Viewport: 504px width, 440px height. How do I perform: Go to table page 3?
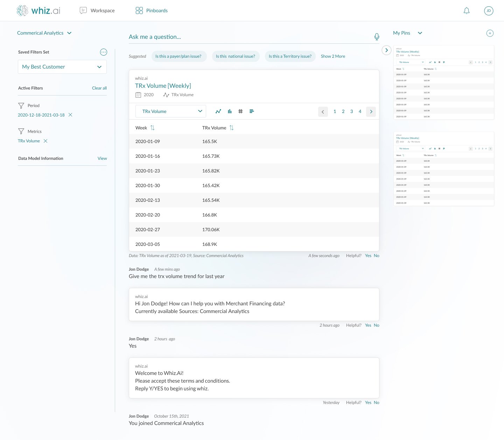coord(352,111)
